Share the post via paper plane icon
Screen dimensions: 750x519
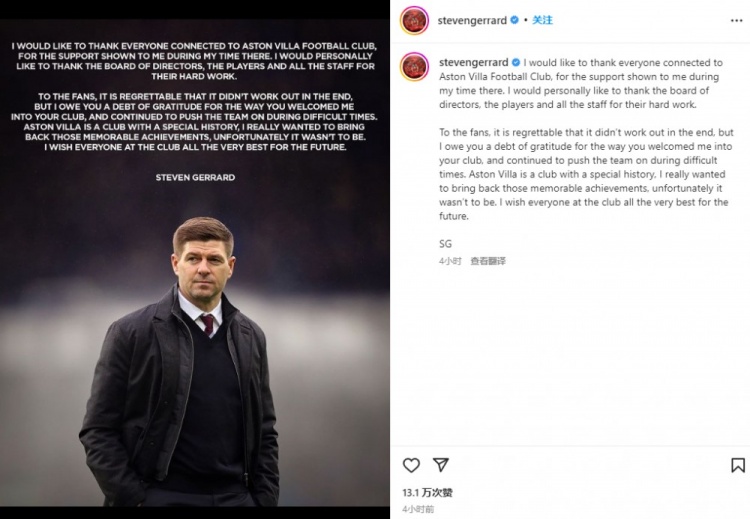441,464
